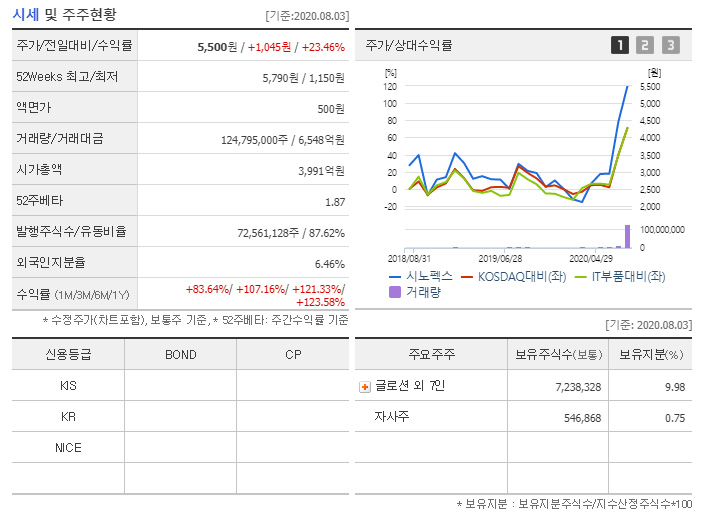Click the 액면가 row label
The width and height of the screenshot is (701, 512).
tap(34, 107)
